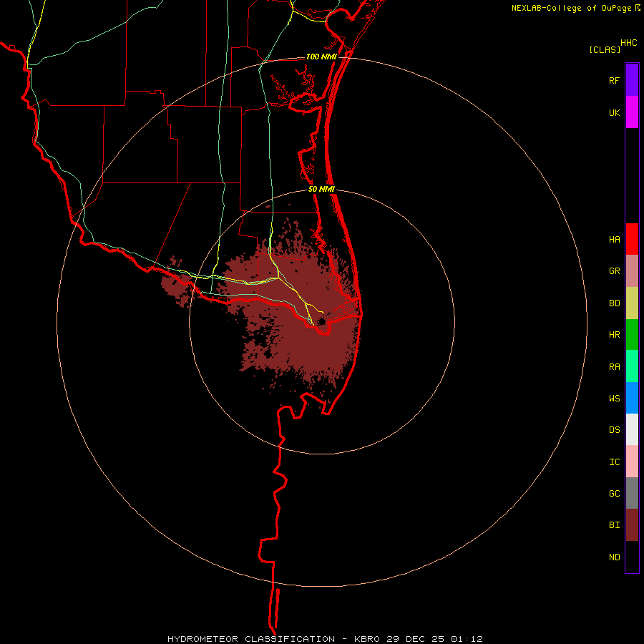The height and width of the screenshot is (644, 644).
Task: Click the KBRO station identifier
Action: (368, 639)
